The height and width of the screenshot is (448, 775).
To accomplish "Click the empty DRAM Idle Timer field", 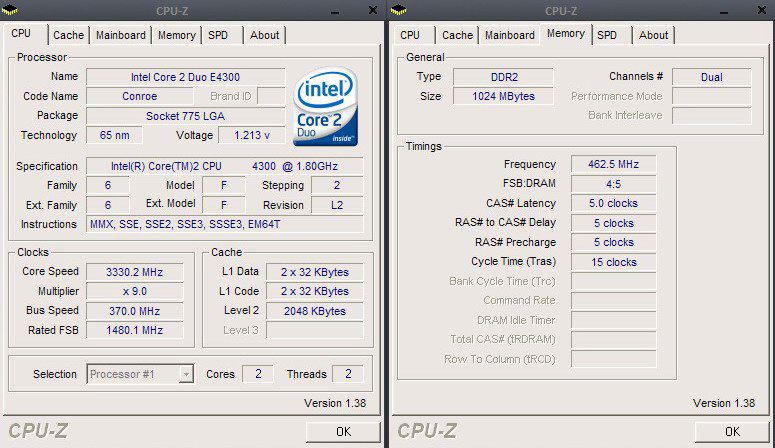I will click(613, 320).
